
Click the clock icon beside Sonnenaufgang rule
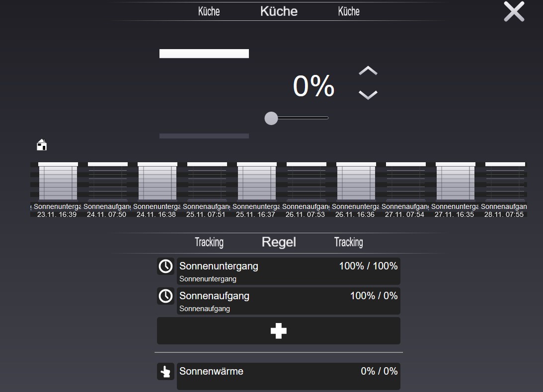click(165, 296)
